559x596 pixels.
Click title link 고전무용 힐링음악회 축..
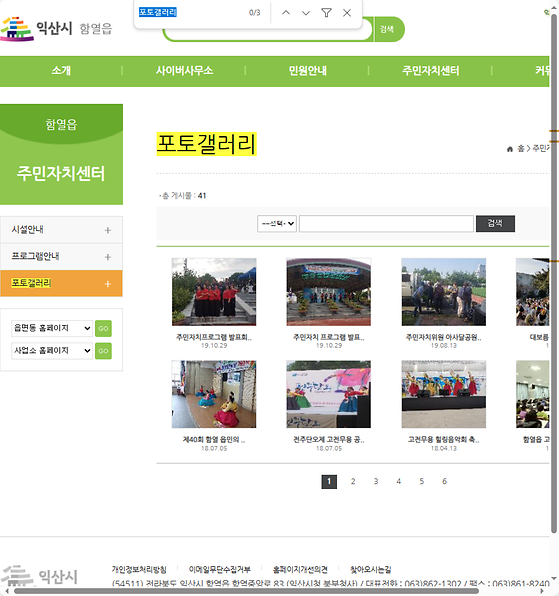click(443, 440)
